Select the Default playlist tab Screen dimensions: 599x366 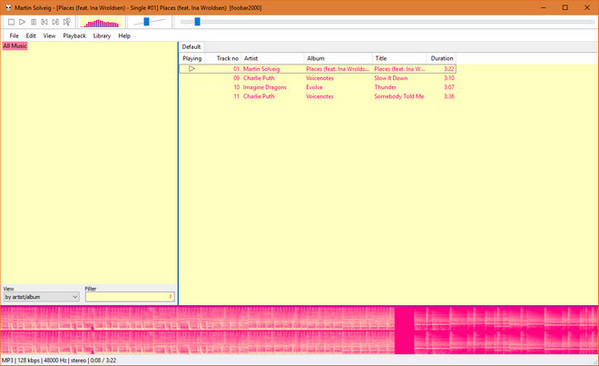point(191,47)
